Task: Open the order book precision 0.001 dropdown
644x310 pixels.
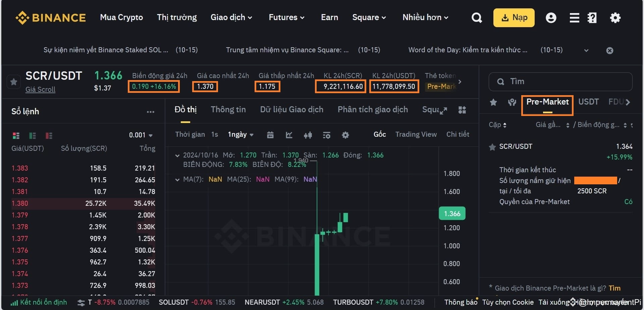Action: (x=140, y=135)
